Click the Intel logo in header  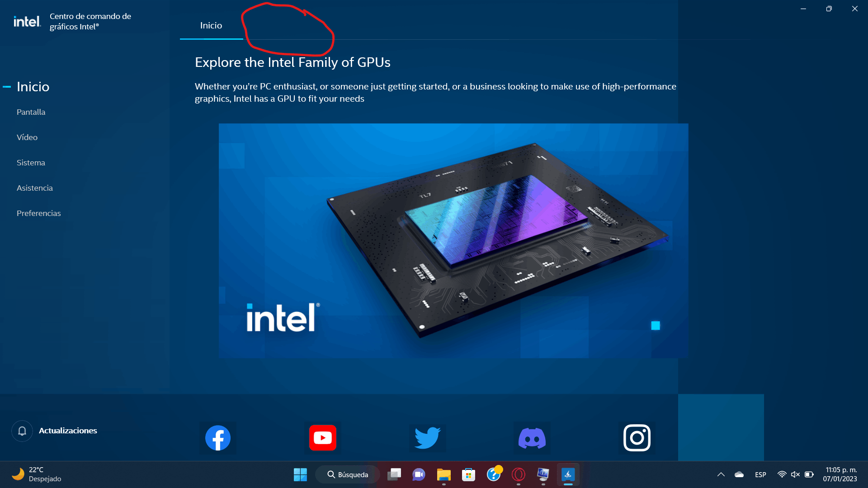tap(27, 21)
